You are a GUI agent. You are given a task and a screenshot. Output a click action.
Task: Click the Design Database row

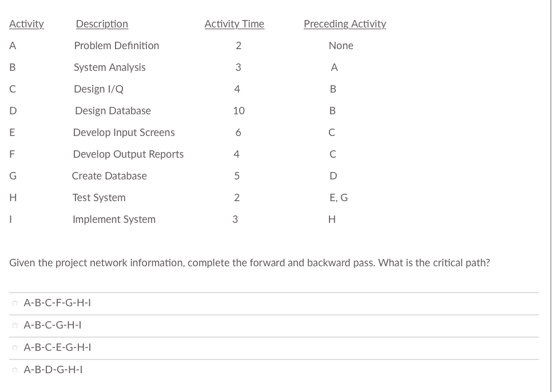[112, 111]
